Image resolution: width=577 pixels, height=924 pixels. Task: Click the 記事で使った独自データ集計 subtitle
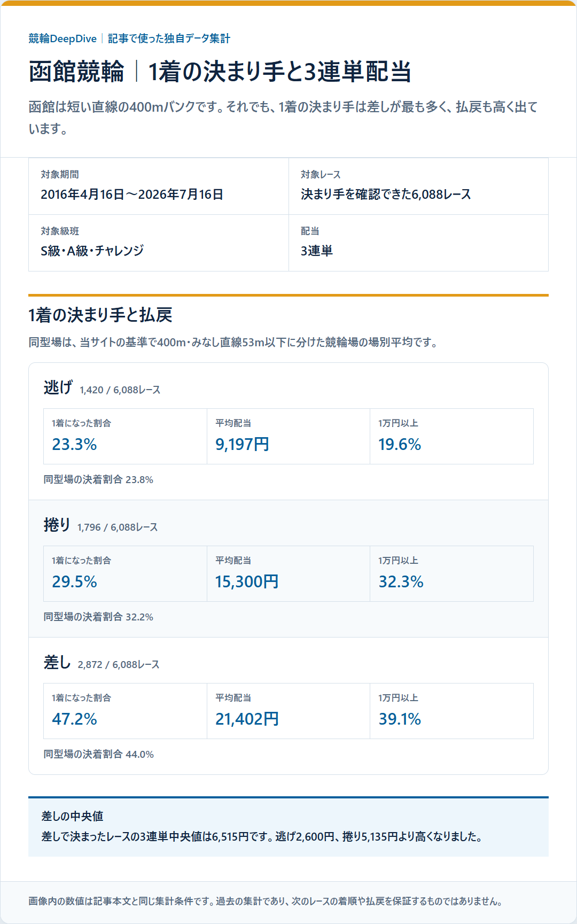click(169, 38)
